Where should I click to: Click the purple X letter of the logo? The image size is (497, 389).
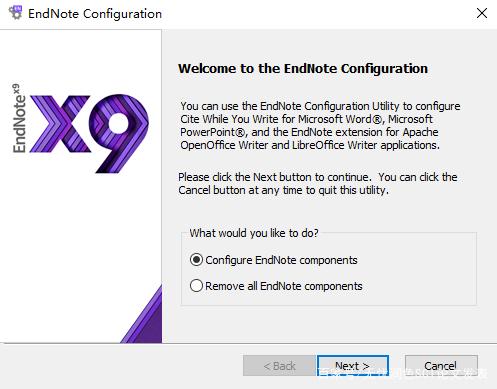60,124
